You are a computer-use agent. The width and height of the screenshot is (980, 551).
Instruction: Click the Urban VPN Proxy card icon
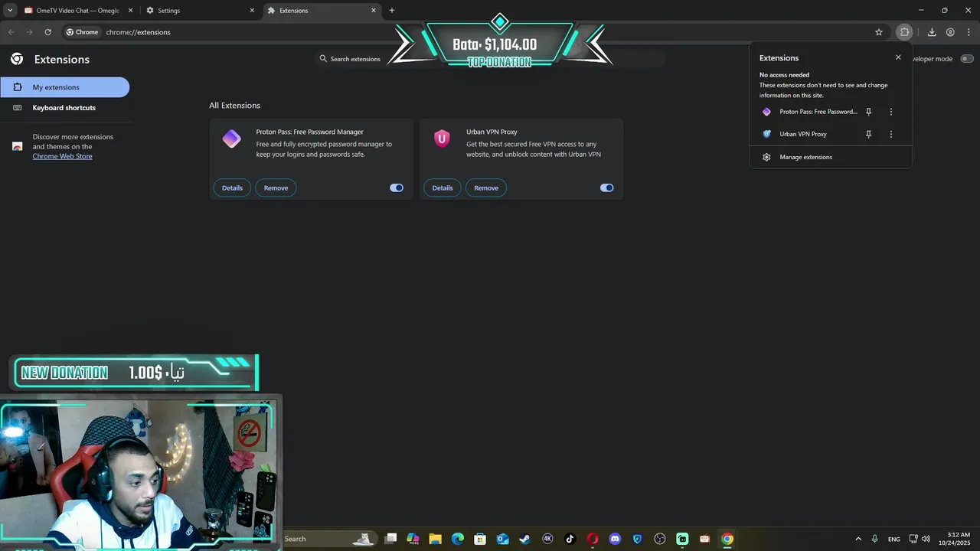[442, 139]
